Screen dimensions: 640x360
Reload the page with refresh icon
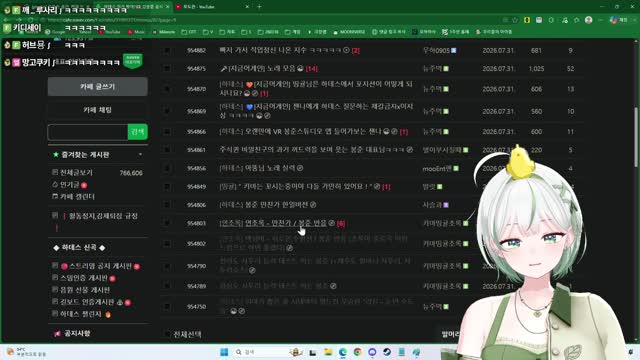[31, 20]
